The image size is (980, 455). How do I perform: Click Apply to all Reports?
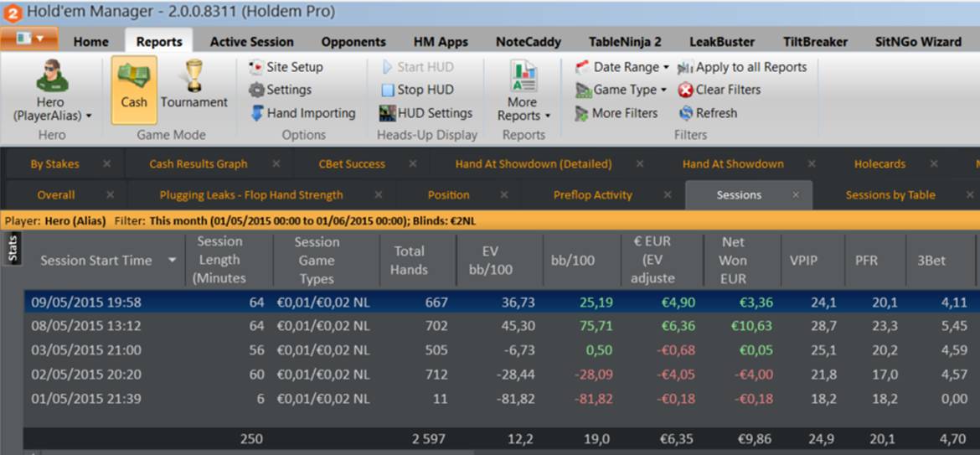click(x=742, y=67)
